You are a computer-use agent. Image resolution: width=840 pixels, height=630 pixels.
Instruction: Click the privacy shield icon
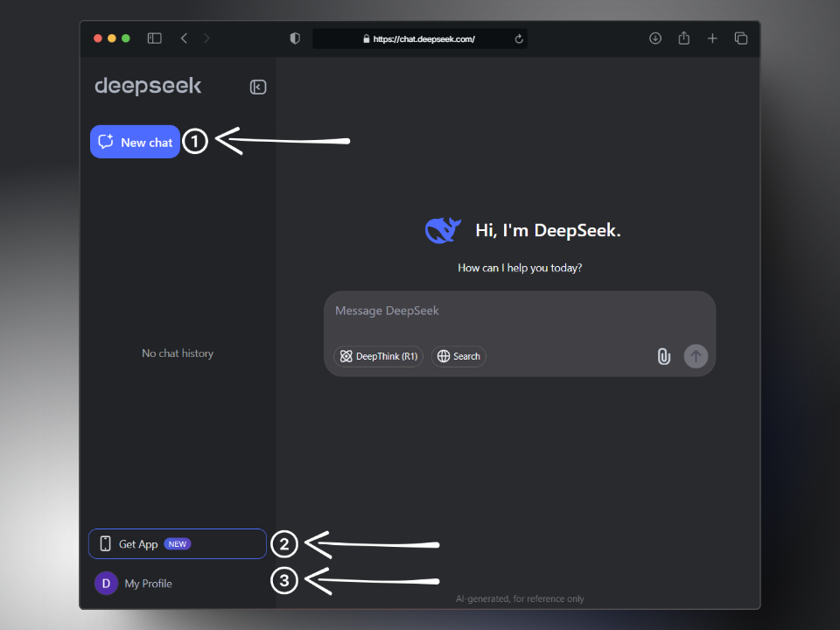(x=295, y=38)
